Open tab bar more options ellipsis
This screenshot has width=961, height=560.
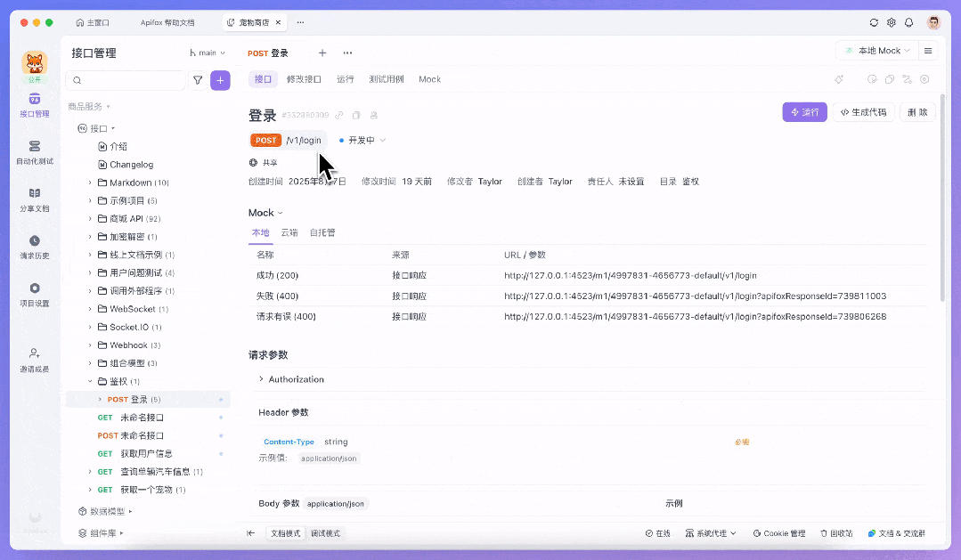pyautogui.click(x=347, y=53)
